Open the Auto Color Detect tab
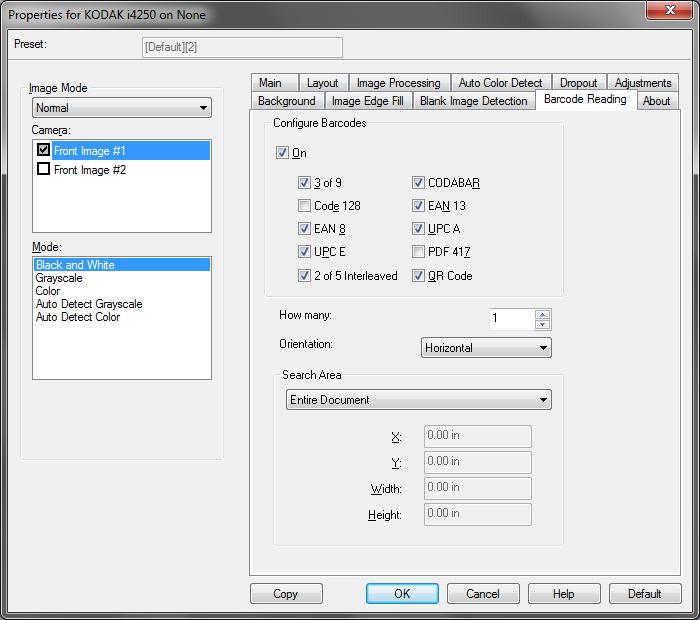The height and width of the screenshot is (620, 700). [500, 83]
